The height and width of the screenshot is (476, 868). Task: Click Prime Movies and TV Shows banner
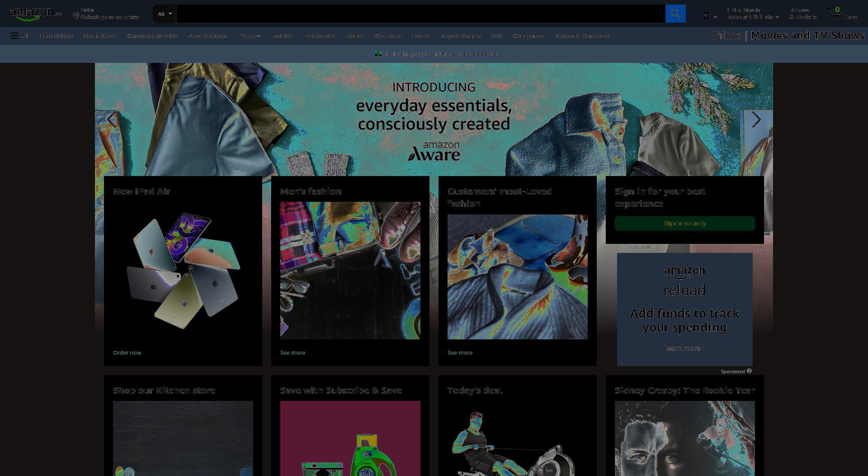(x=788, y=35)
